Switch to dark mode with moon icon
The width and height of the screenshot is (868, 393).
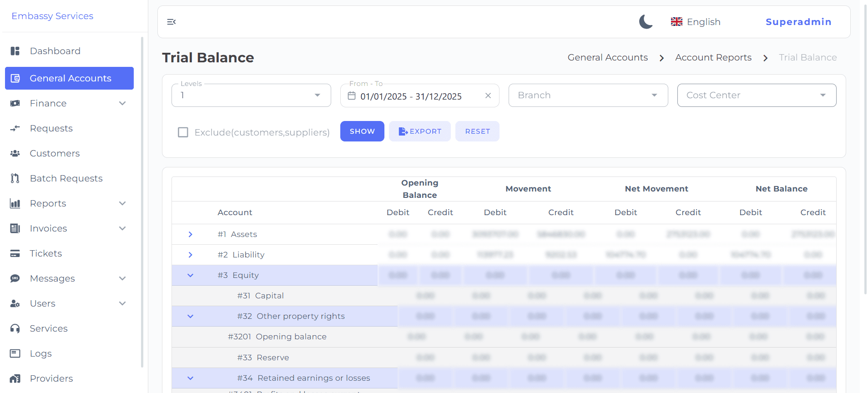[646, 22]
